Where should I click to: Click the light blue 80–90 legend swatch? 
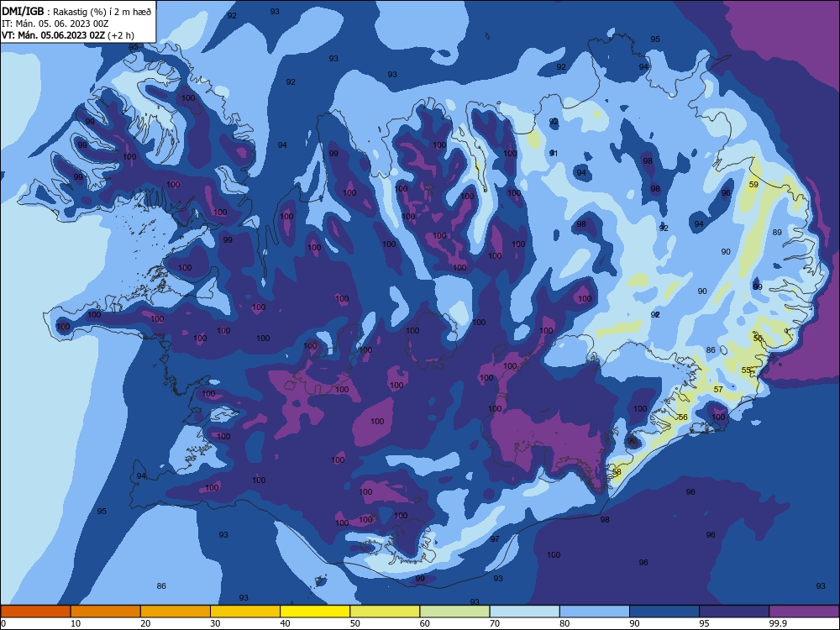coord(595,612)
